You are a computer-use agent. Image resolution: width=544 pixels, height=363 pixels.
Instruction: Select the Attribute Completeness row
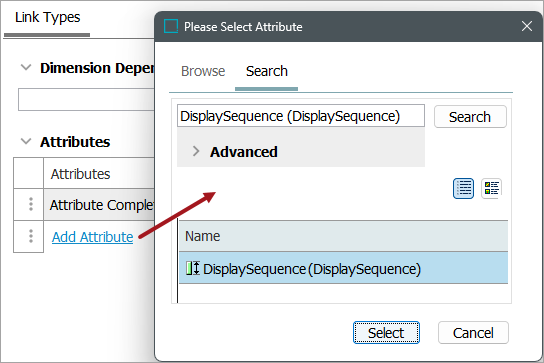coord(99,205)
